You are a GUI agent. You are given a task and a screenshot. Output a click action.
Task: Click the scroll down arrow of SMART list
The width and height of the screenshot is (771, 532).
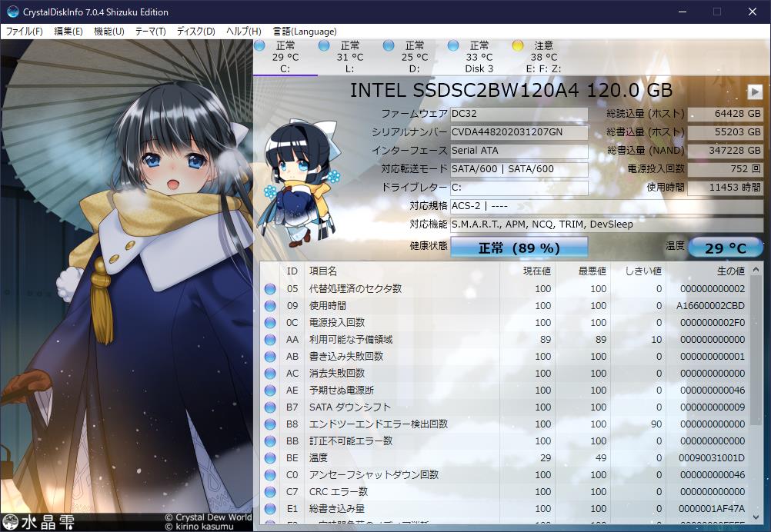[x=756, y=517]
